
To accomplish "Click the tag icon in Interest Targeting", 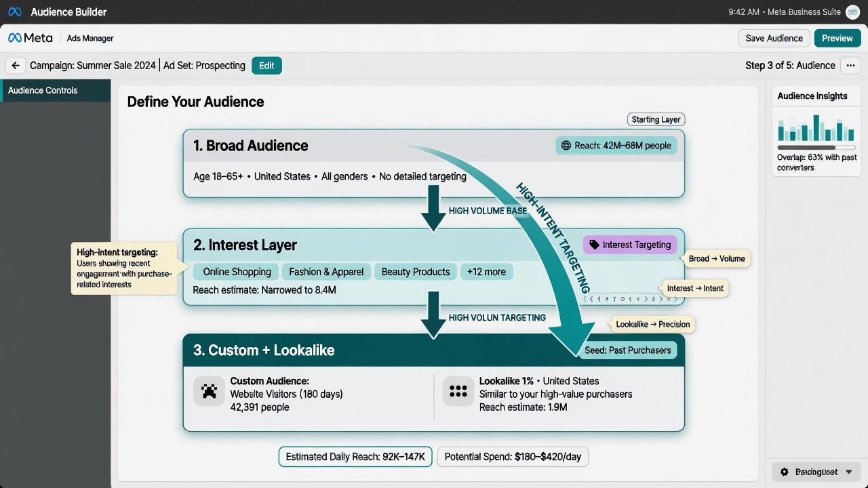I will pyautogui.click(x=594, y=245).
